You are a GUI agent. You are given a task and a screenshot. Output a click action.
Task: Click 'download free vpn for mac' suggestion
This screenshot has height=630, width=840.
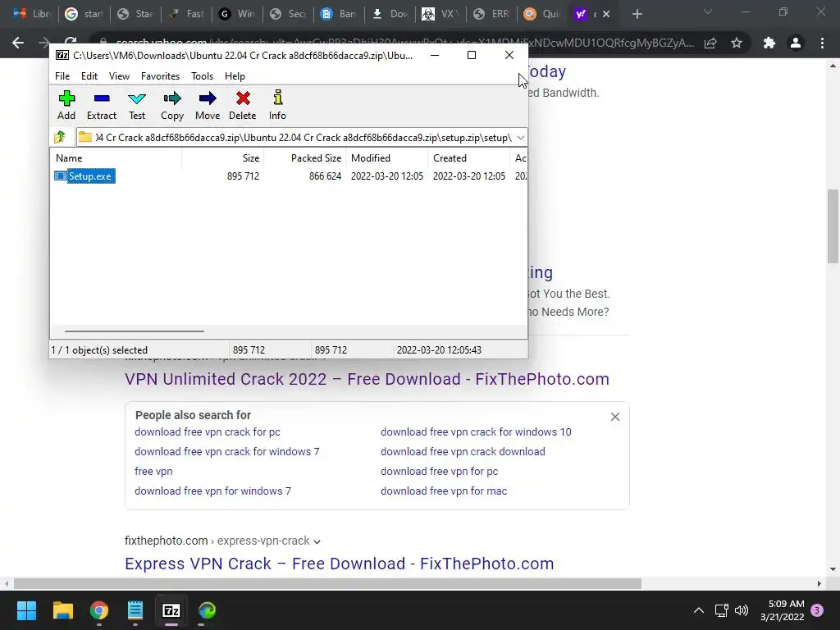(444, 491)
